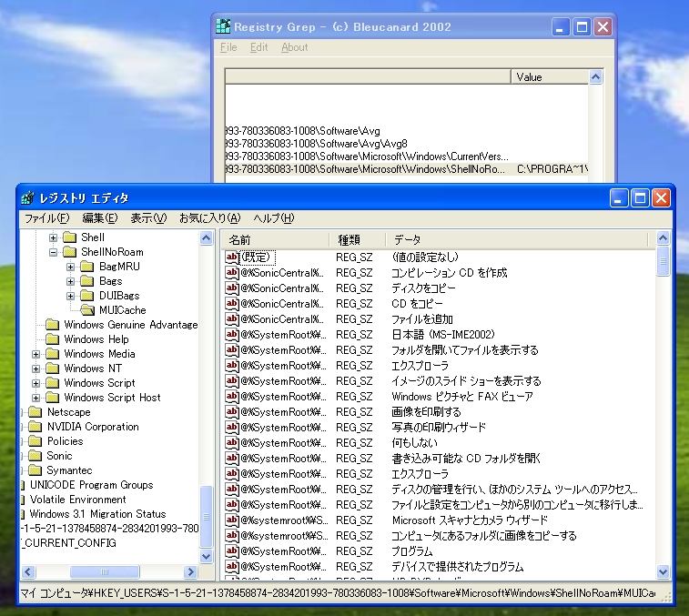
Task: Select the DUIBags folder icon
Action: 87,296
